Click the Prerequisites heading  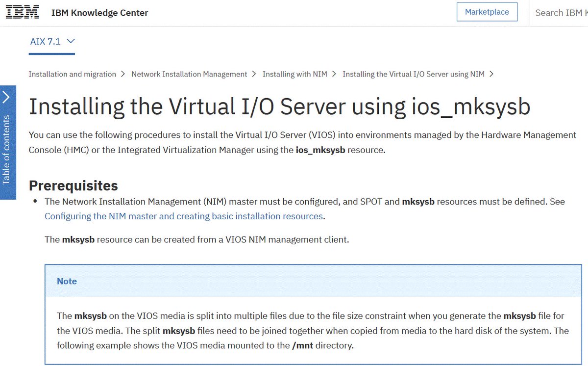pyautogui.click(x=73, y=186)
